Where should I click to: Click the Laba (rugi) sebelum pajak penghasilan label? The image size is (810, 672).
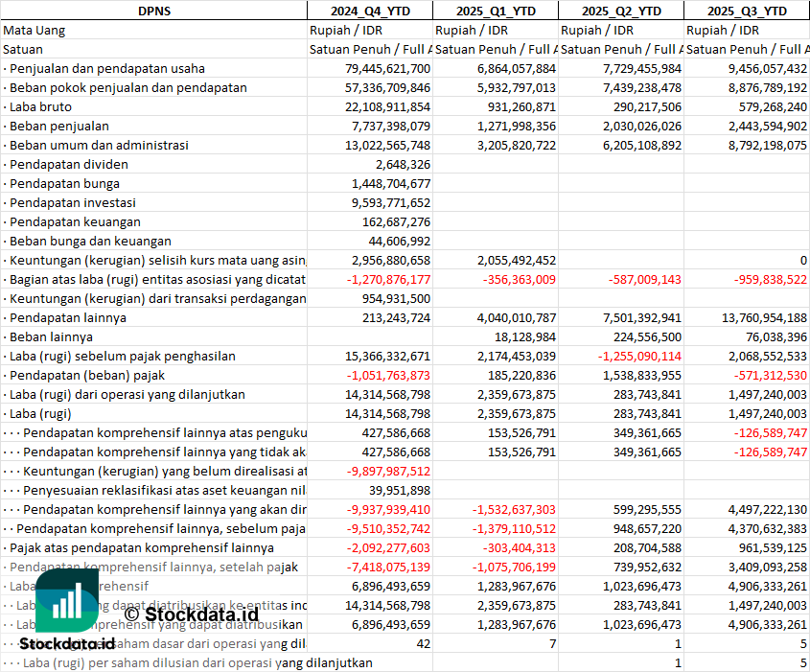pos(122,356)
